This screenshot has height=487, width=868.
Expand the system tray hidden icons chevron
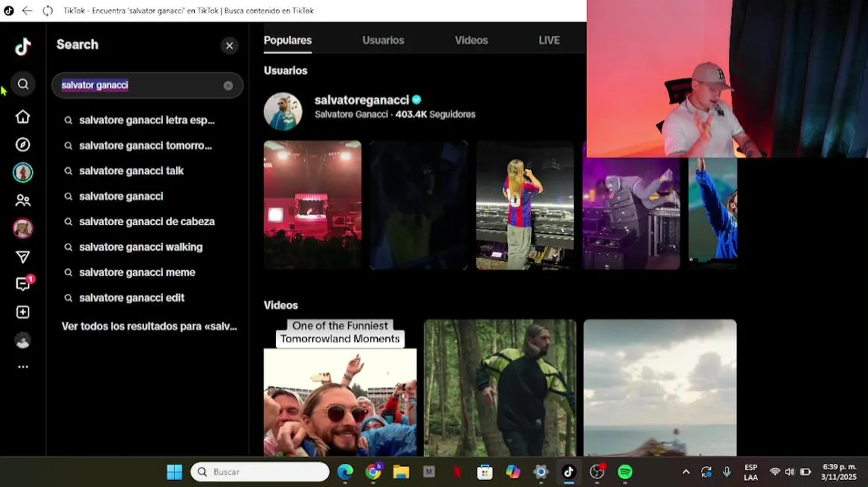tap(686, 472)
